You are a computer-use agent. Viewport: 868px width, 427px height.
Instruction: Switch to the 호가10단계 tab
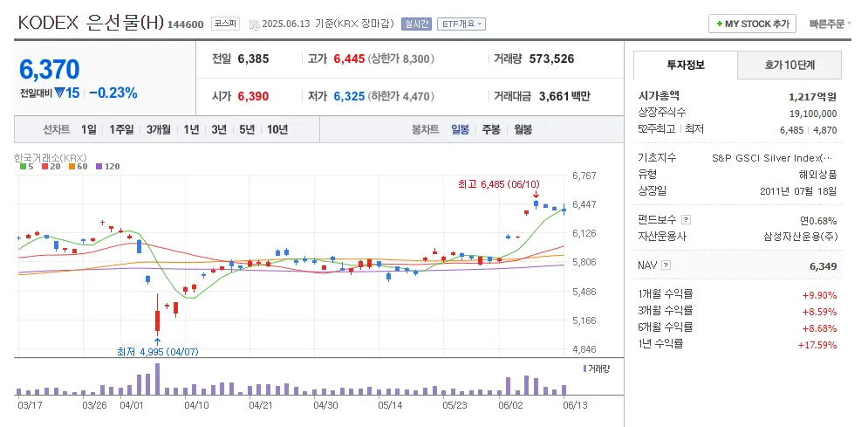789,65
